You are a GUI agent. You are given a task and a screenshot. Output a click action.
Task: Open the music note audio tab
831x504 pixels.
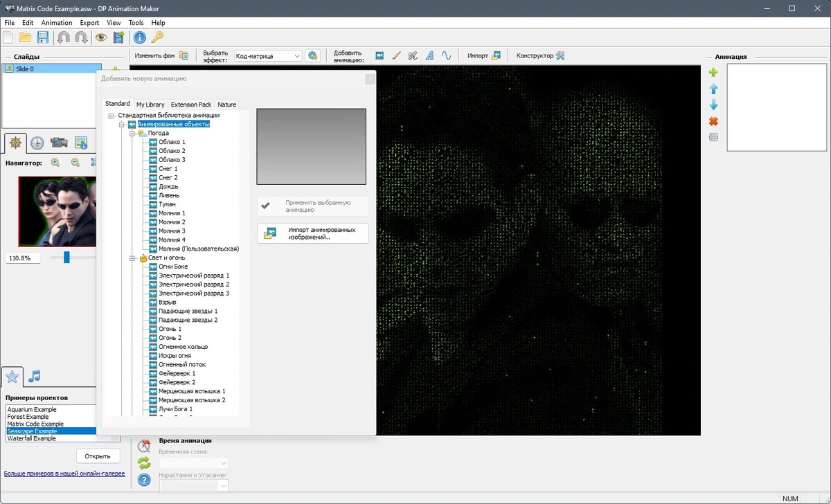click(x=35, y=376)
